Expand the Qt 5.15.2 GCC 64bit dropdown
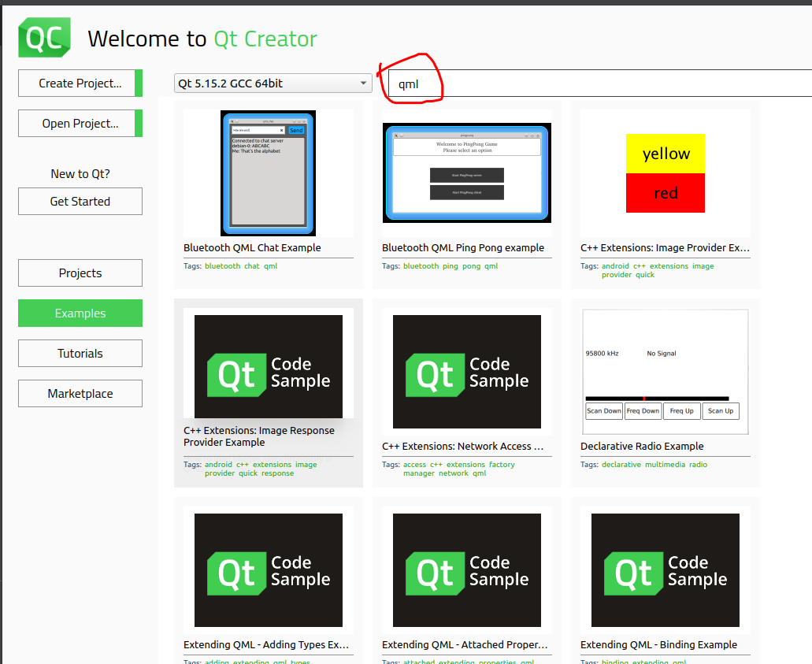This screenshot has height=664, width=812. [x=273, y=83]
